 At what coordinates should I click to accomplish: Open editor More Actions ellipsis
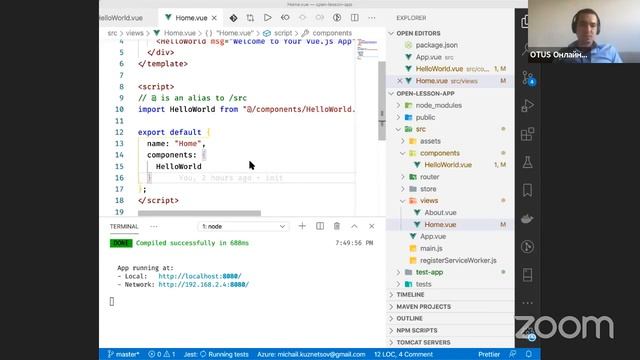click(371, 18)
